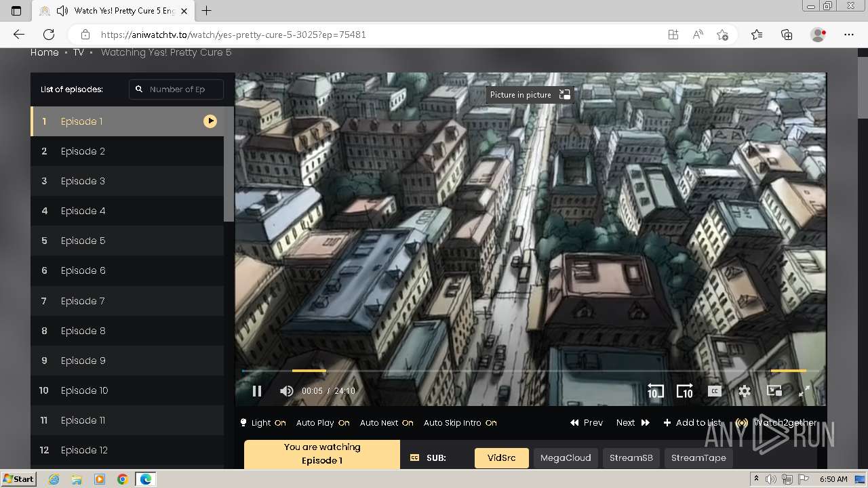
Task: Open browser Settings and more menu
Action: point(849,35)
